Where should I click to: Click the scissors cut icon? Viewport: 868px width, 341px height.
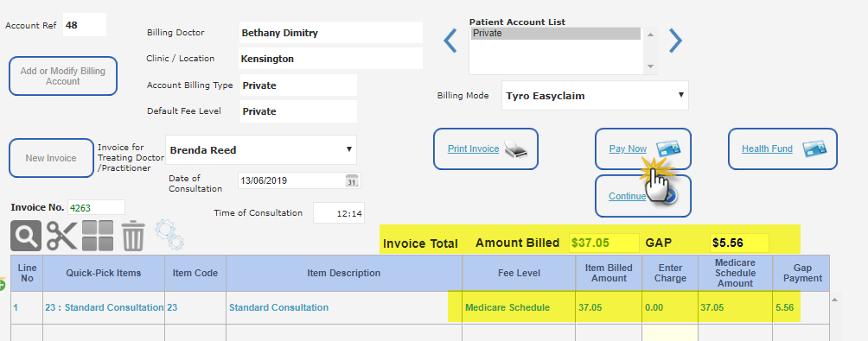61,236
